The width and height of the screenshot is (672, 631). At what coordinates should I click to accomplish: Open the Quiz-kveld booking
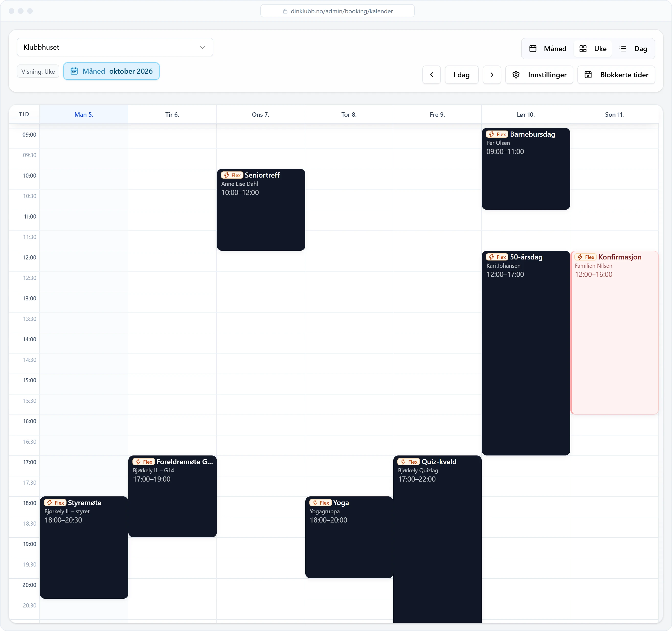point(438,539)
